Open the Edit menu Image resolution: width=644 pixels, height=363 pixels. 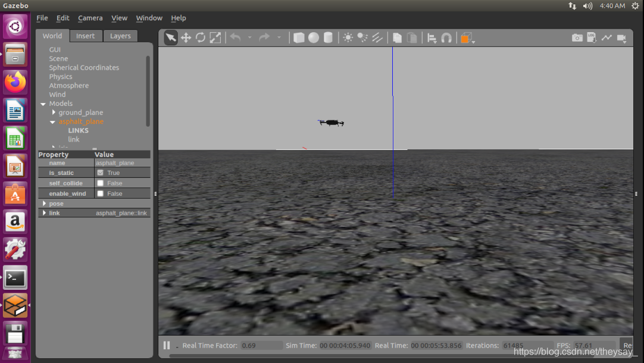(x=63, y=18)
